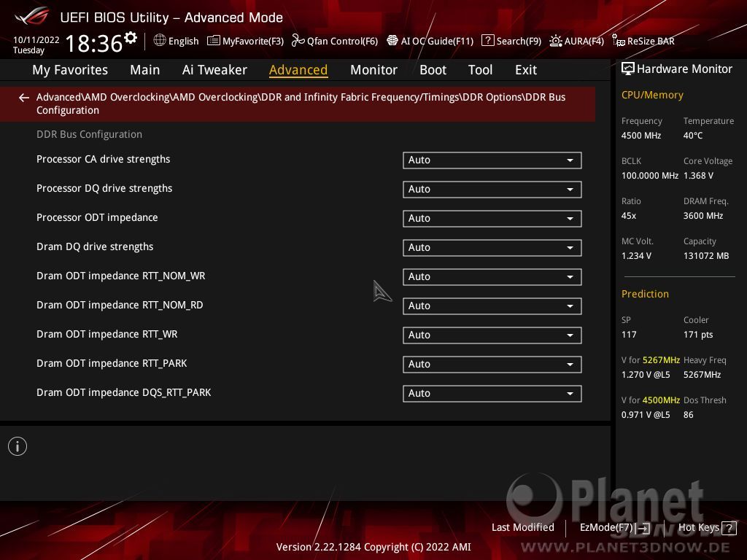The width and height of the screenshot is (747, 560).
Task: Switch to My Favorites tab
Action: click(x=70, y=70)
